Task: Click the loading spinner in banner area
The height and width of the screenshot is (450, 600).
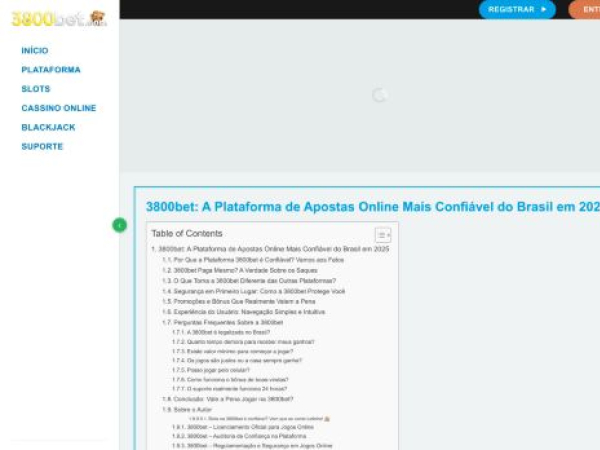Action: tap(379, 95)
